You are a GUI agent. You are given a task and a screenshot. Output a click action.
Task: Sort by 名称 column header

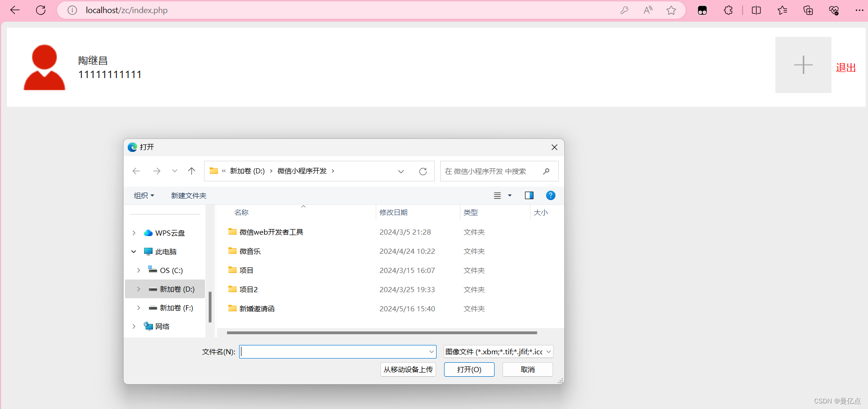point(241,213)
